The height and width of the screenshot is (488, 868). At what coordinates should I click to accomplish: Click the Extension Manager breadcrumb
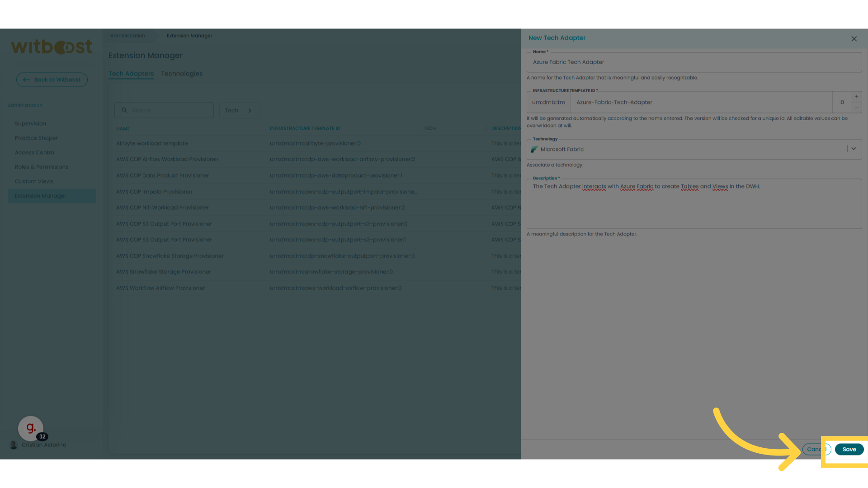click(x=189, y=36)
